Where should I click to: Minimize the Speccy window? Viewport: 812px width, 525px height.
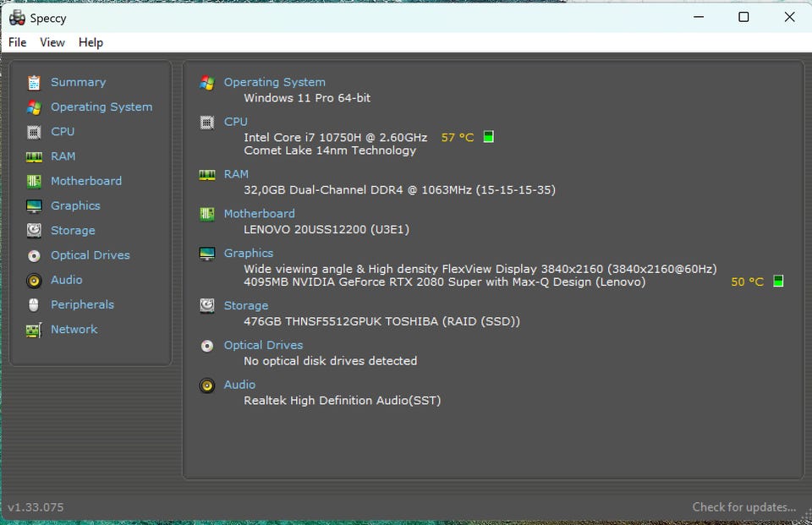coord(699,17)
